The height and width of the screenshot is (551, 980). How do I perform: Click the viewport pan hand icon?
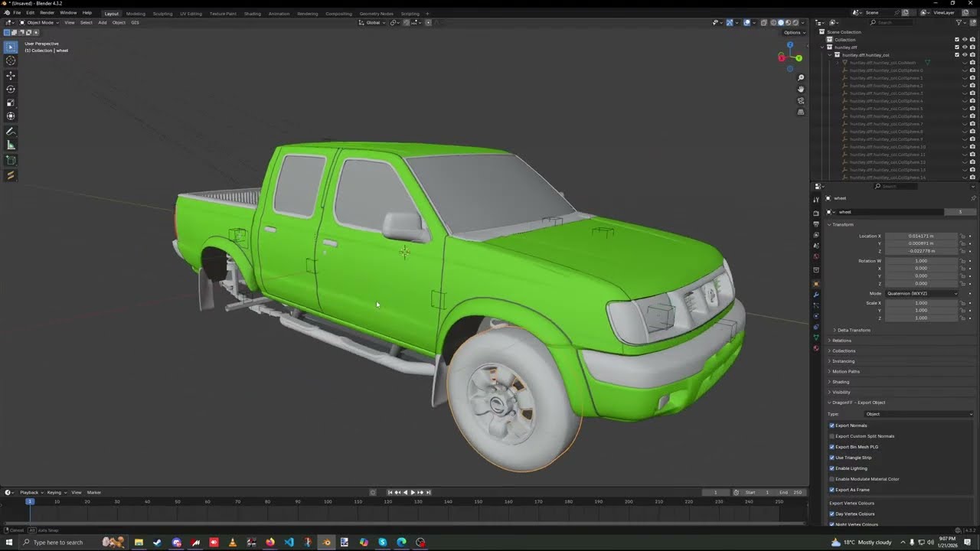click(x=801, y=89)
